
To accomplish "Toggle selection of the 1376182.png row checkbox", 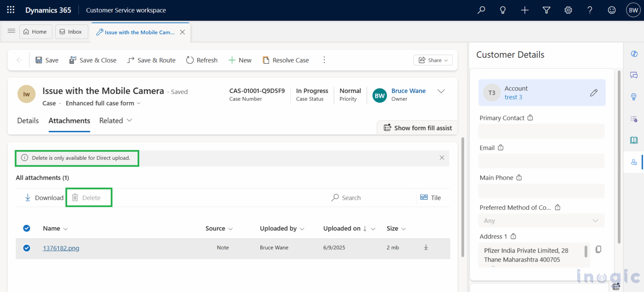I will [26, 248].
